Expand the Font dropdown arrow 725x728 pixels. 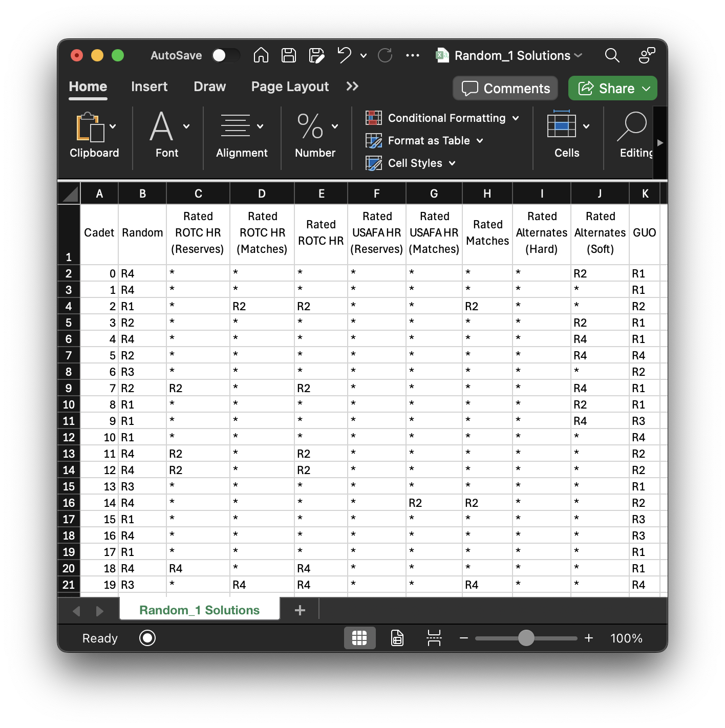coord(186,126)
